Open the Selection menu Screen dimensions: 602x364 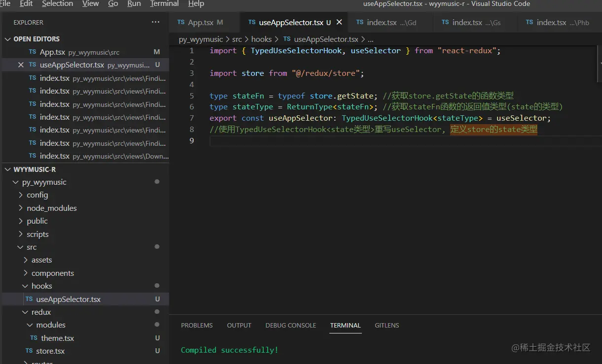(57, 4)
